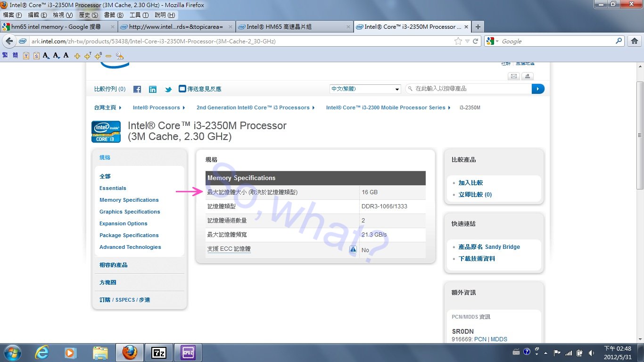Open the 歷史 (S) menu
The height and width of the screenshot is (362, 644).
(x=88, y=15)
